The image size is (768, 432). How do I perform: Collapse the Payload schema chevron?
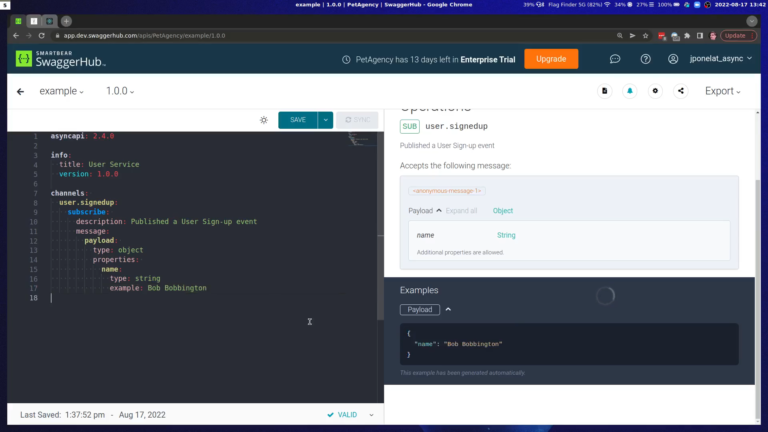point(439,211)
